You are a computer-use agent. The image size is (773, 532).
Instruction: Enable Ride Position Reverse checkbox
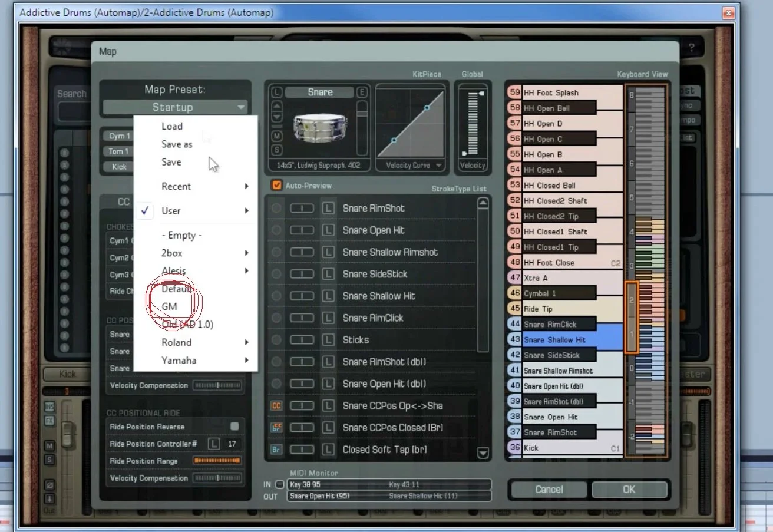tap(234, 427)
